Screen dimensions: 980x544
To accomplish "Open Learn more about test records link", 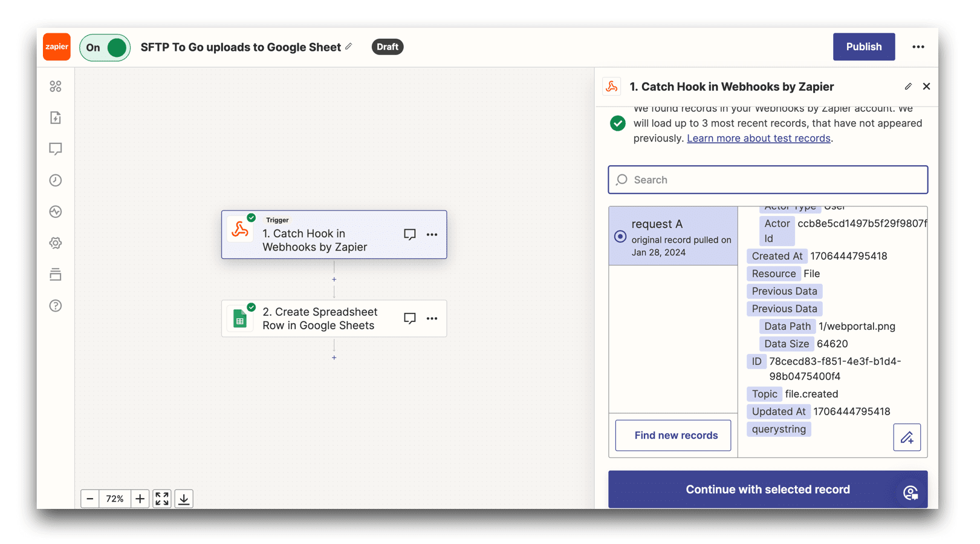I will pos(758,138).
